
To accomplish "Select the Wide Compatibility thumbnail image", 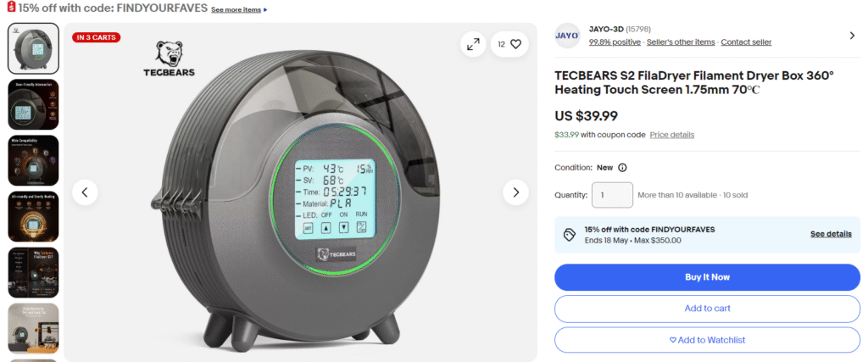I will click(x=33, y=160).
